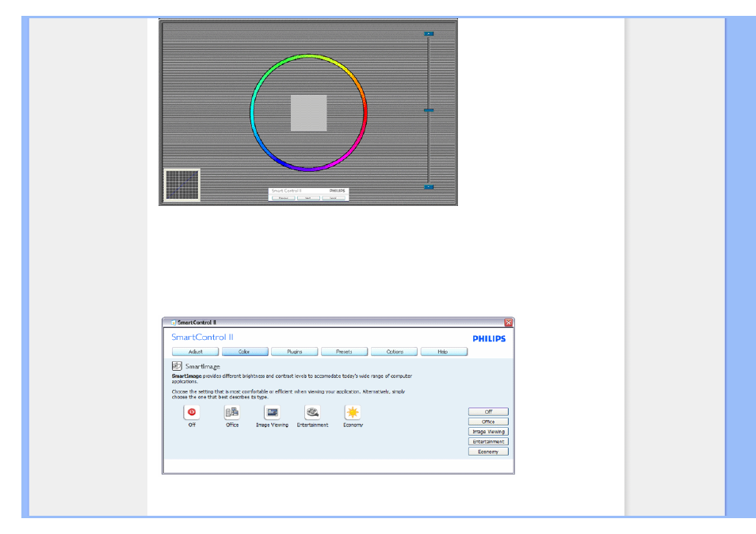
Task: Click the slider's top arrow button
Action: (429, 34)
